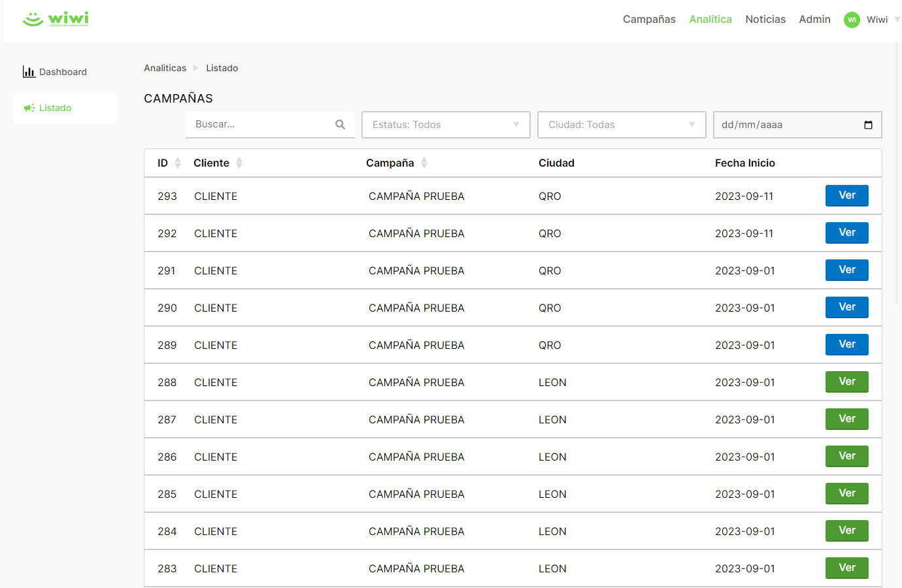902x588 pixels.
Task: Click date 2023-09-11 in row 293
Action: coord(744,196)
